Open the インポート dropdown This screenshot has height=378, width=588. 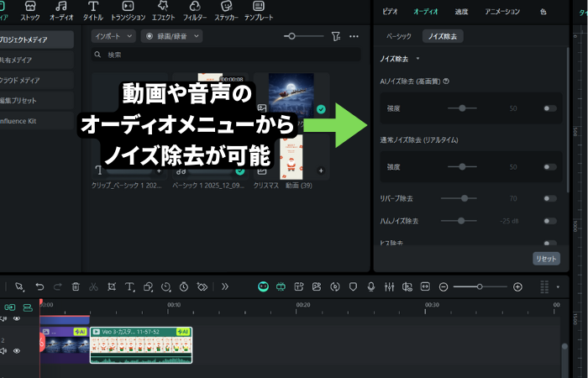(x=113, y=36)
